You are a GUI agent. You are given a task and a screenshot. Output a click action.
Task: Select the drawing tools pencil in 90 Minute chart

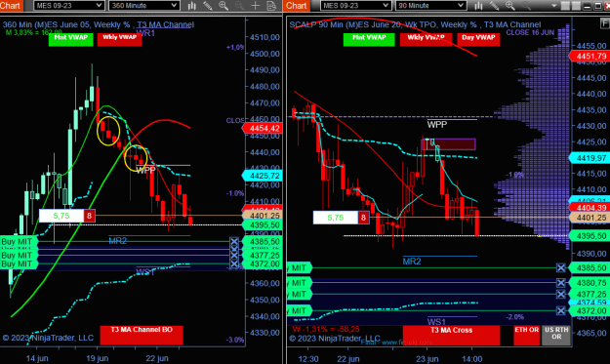495,6
